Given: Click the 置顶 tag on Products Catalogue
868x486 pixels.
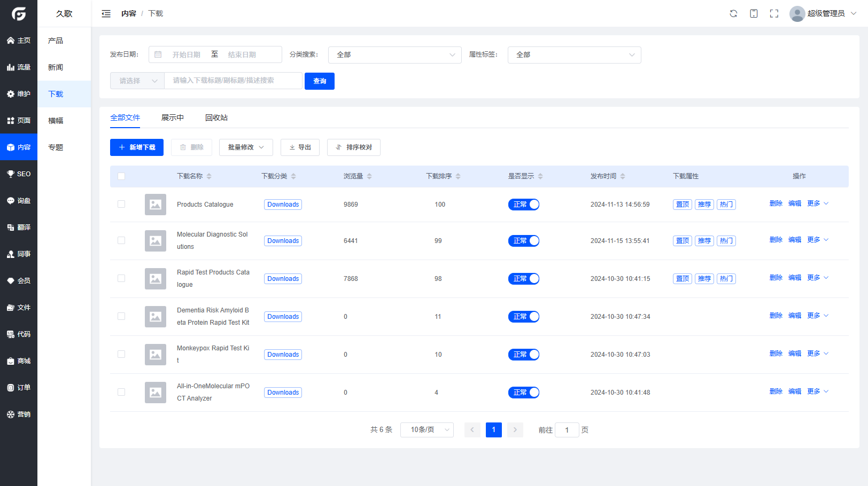Looking at the screenshot, I should click(x=683, y=205).
